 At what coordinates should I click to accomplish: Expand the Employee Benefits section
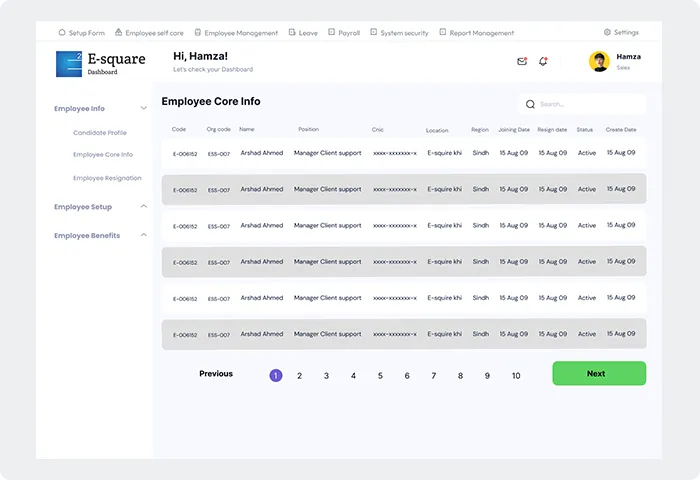(x=144, y=235)
